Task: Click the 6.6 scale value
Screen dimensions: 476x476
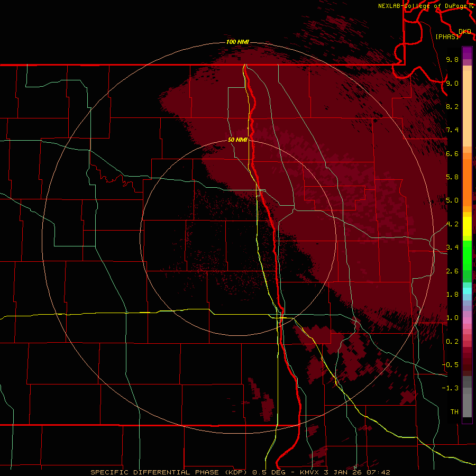Action: click(x=452, y=154)
